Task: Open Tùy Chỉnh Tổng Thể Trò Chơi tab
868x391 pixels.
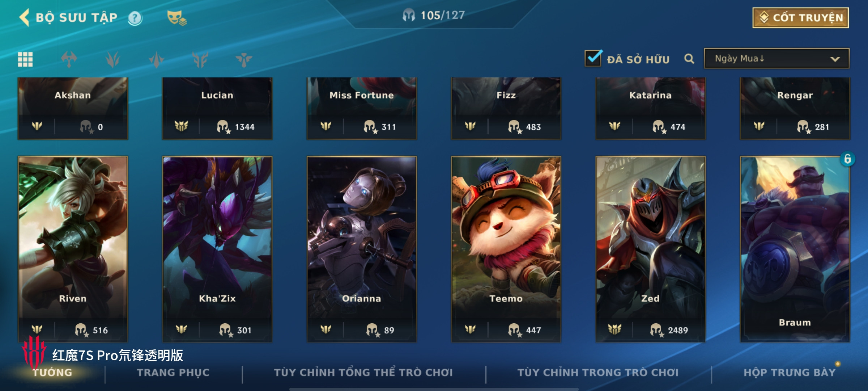Action: 363,372
